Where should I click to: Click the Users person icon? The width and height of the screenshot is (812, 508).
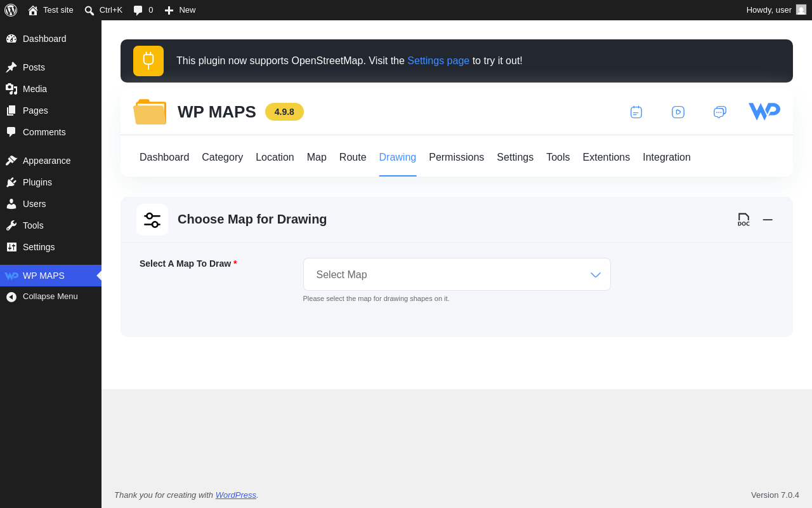tap(11, 204)
